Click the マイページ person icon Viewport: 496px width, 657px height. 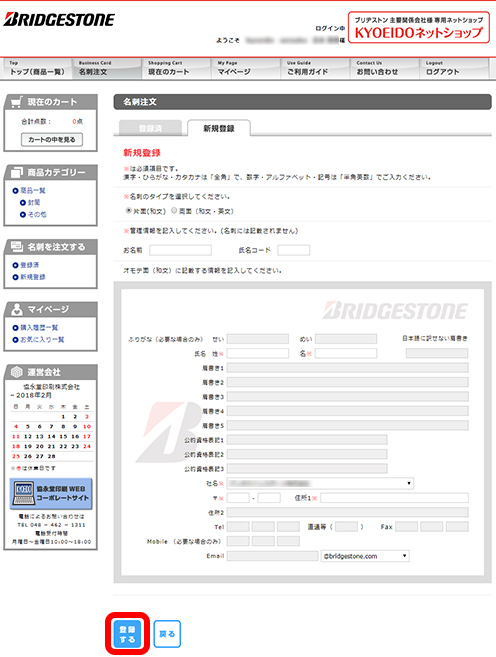pos(16,309)
